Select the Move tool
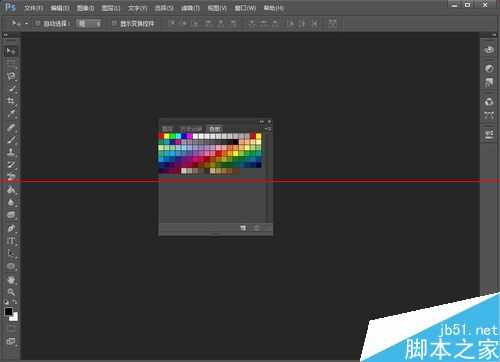Viewport: 500px width, 362px height. [x=11, y=51]
